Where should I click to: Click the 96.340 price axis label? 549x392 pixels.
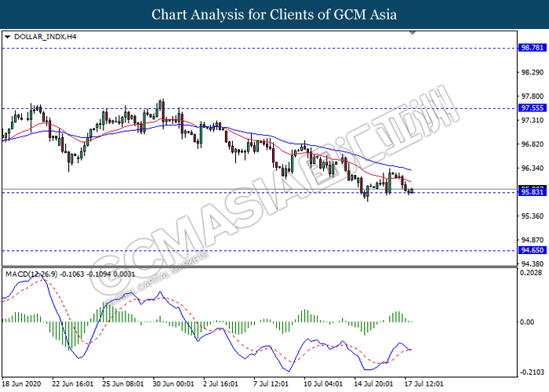(531, 169)
